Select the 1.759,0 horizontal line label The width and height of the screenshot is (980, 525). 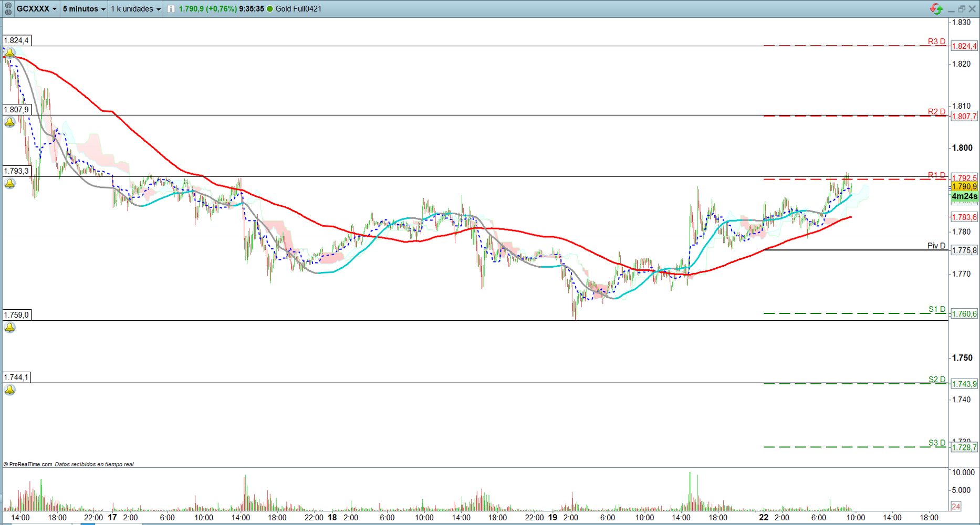click(16, 315)
